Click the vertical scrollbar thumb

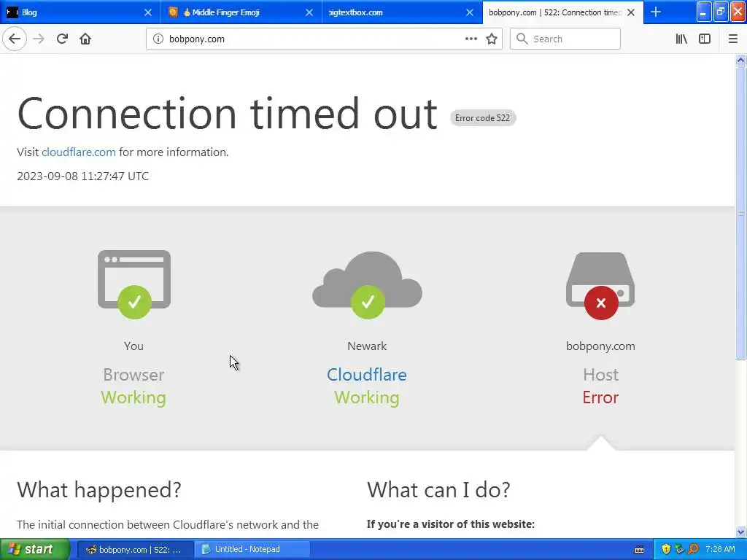[740, 213]
